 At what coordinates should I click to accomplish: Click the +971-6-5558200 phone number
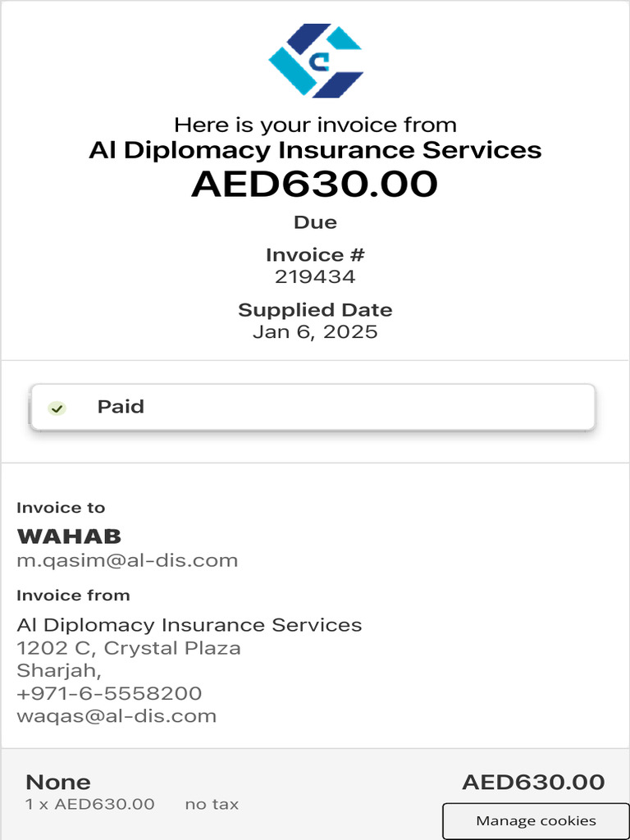click(x=109, y=693)
